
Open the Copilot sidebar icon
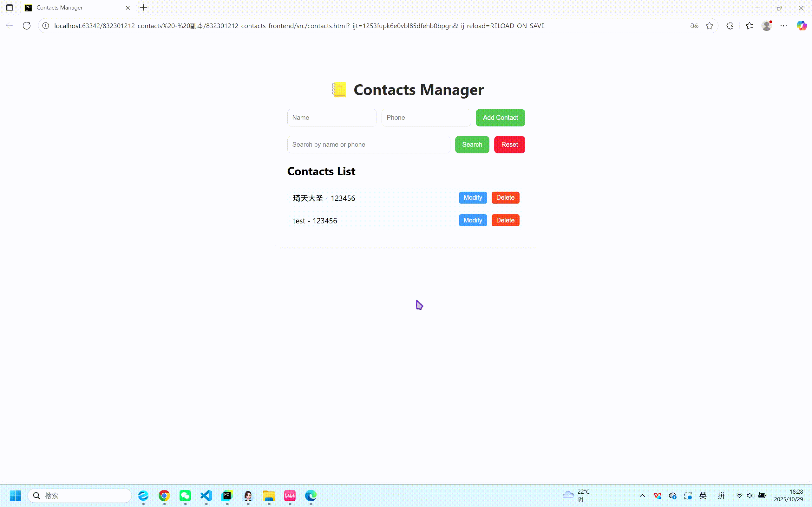coord(802,26)
